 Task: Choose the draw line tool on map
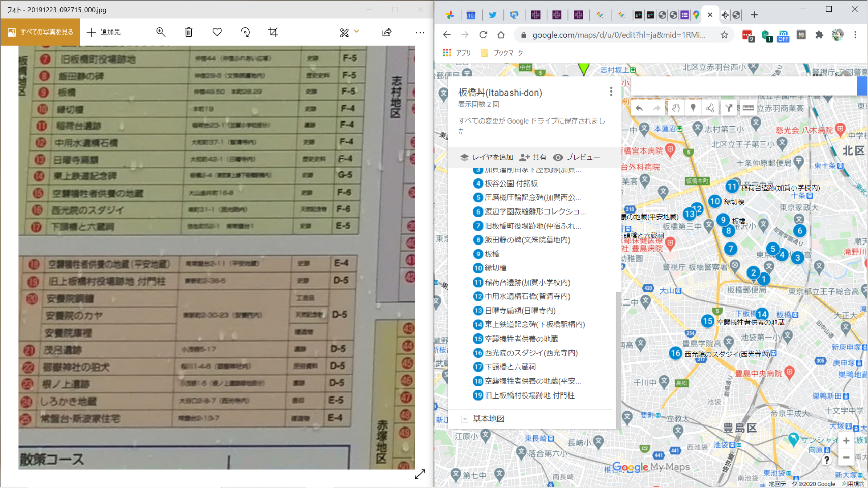click(710, 108)
